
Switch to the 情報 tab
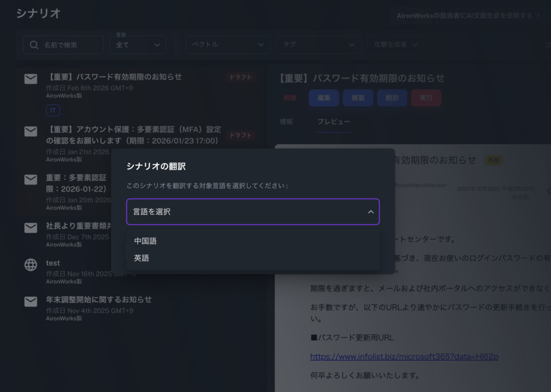coord(286,122)
